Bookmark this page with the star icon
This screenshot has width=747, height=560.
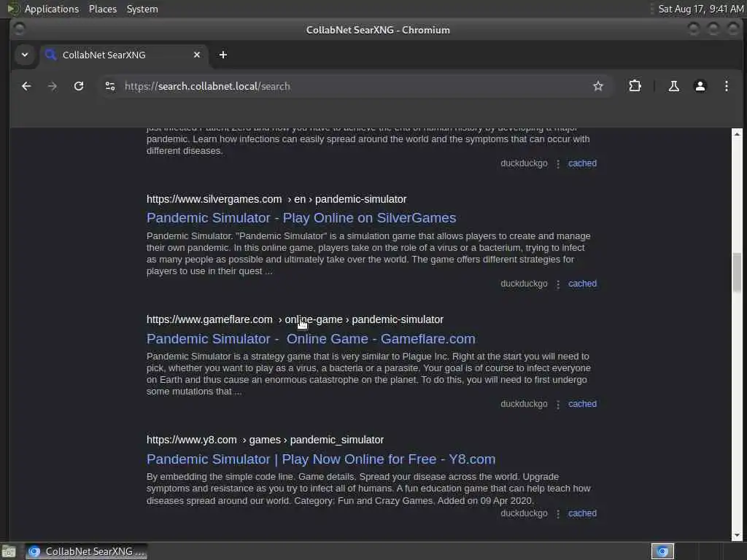pyautogui.click(x=598, y=86)
